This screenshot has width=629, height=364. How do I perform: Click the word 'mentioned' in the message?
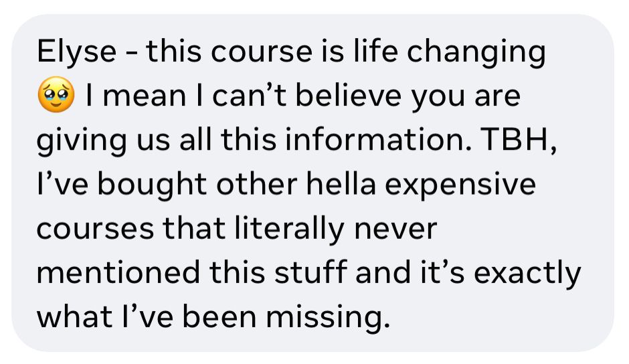118,272
